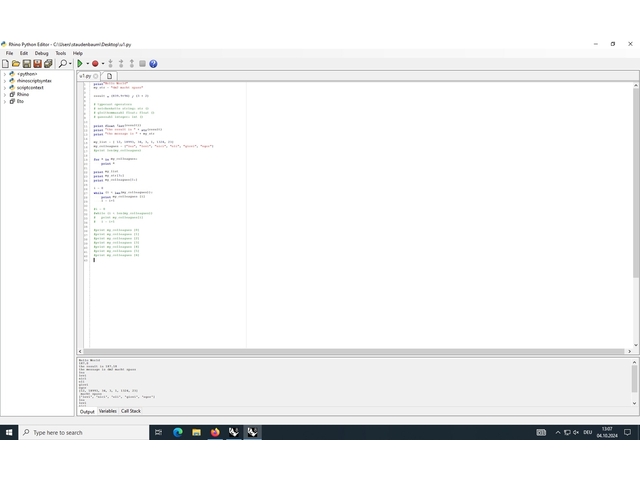Select Eto in the module tree
640x480 pixels.
(x=20, y=101)
